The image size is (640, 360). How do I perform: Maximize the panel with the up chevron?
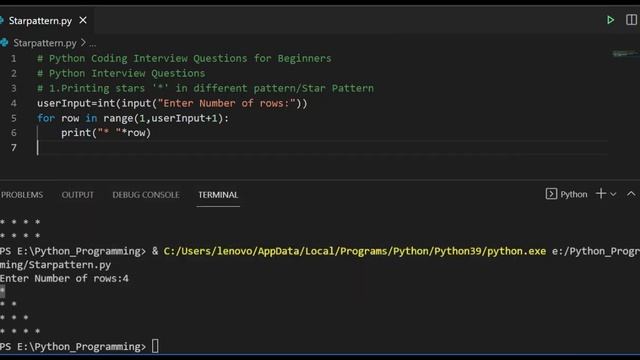click(631, 194)
